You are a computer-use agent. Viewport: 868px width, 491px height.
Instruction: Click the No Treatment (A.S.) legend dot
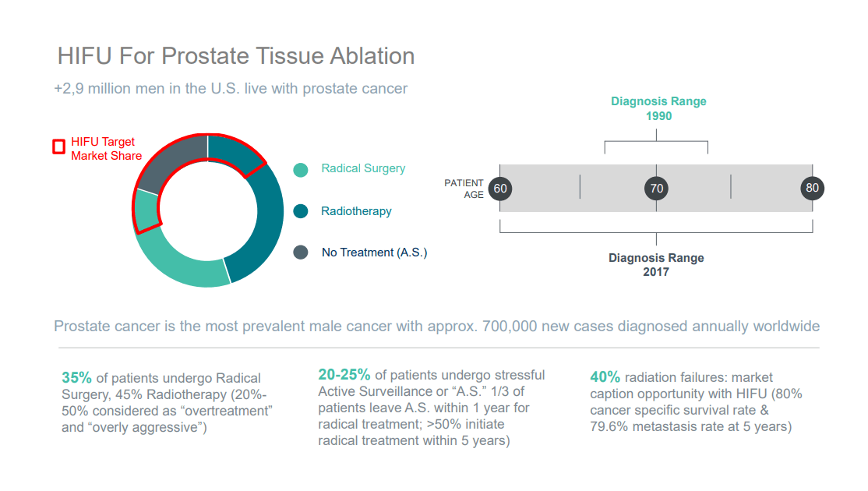pos(301,253)
